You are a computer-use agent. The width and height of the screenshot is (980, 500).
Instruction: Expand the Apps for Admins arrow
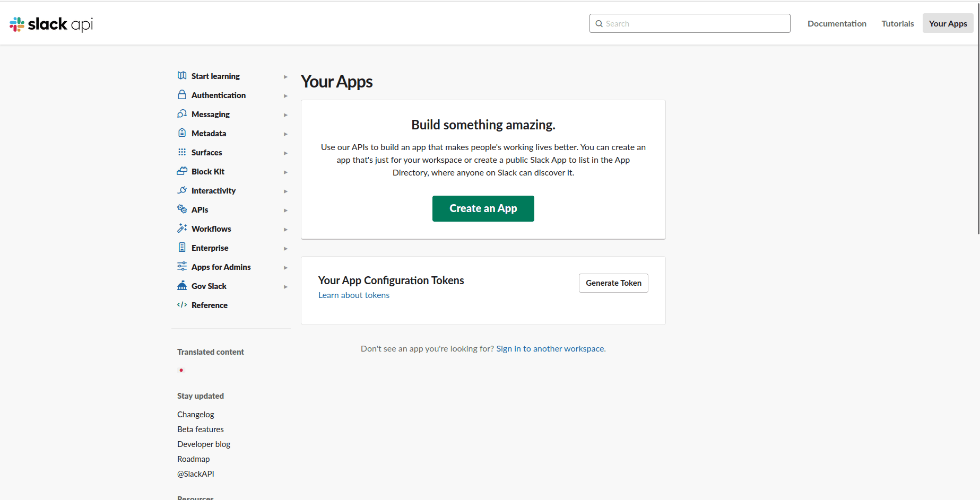point(285,268)
